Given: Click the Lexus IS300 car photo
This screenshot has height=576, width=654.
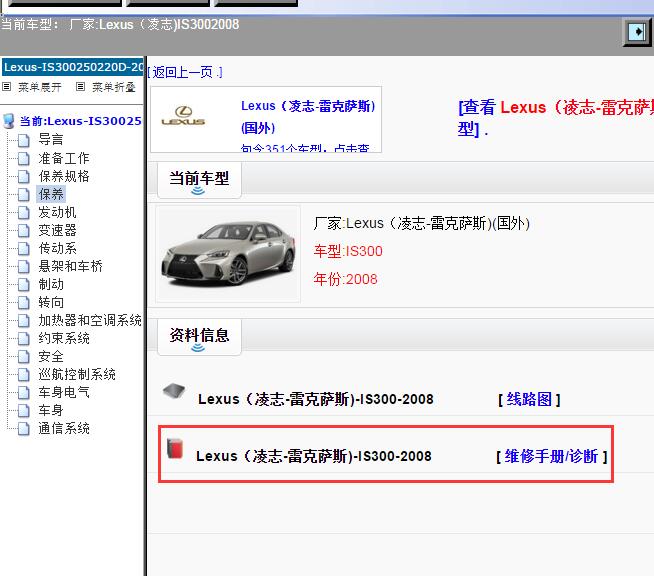Looking at the screenshot, I should click(x=228, y=254).
